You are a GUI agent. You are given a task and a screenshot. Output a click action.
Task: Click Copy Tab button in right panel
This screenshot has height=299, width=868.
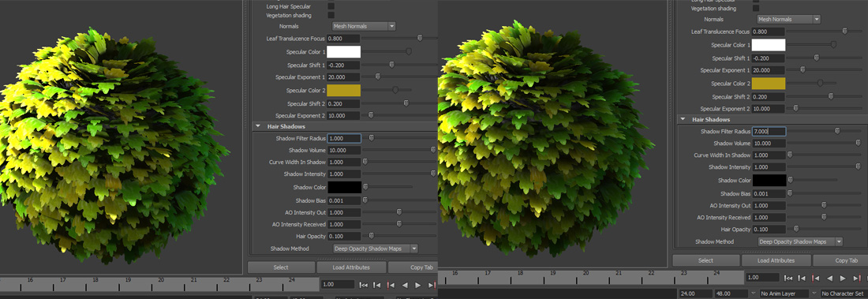point(840,260)
